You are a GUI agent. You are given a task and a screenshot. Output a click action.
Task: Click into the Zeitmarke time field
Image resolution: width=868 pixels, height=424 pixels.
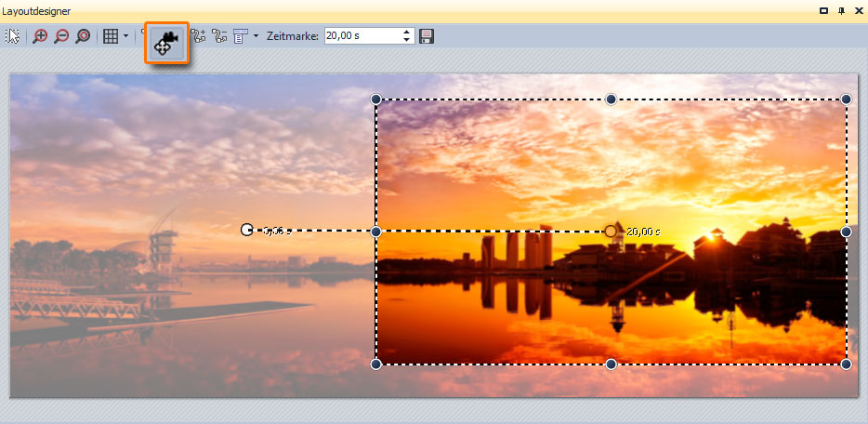click(x=362, y=36)
